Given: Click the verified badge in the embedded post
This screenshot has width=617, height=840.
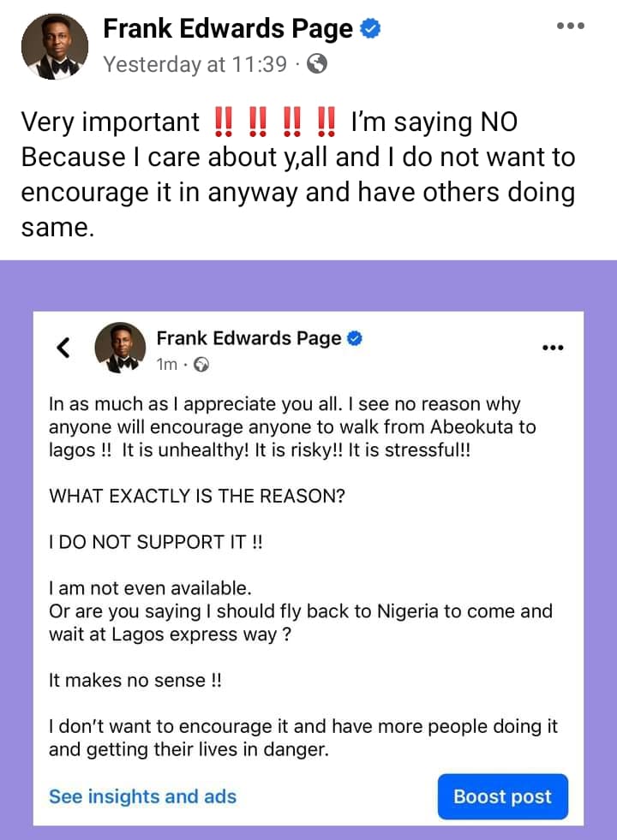Looking at the screenshot, I should (x=354, y=338).
